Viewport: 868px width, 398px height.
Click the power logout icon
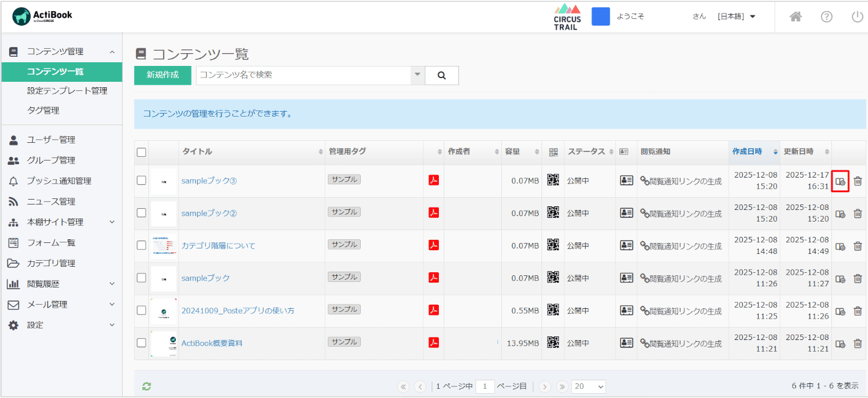pos(857,16)
